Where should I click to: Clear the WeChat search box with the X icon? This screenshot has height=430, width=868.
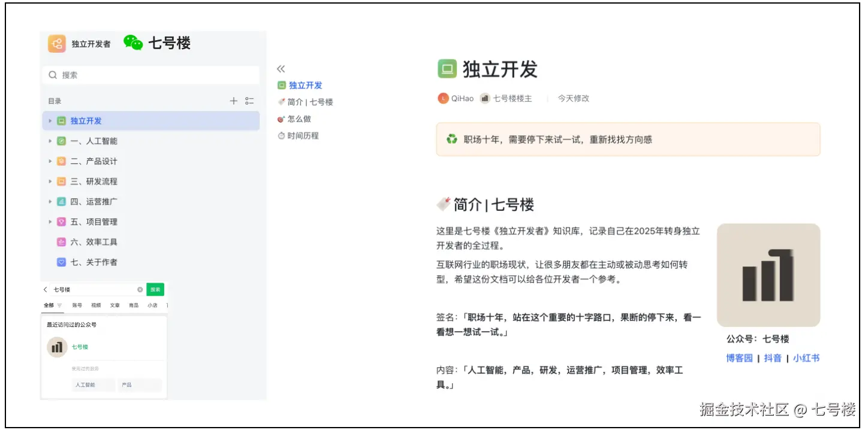[140, 289]
